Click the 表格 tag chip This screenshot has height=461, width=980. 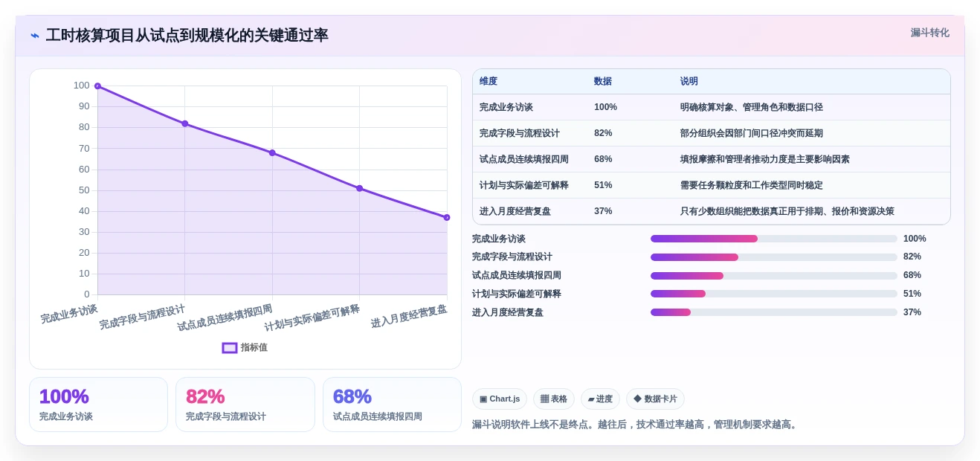(x=554, y=399)
